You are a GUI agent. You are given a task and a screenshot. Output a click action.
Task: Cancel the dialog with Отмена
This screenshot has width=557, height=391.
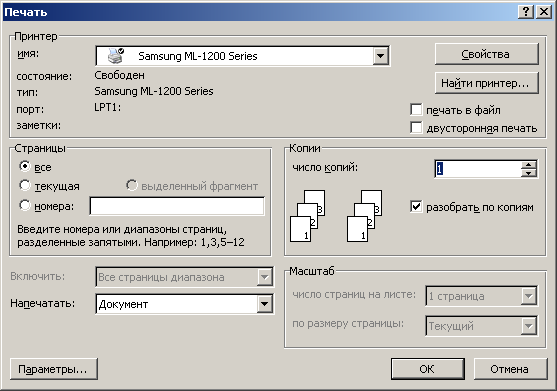[510, 369]
